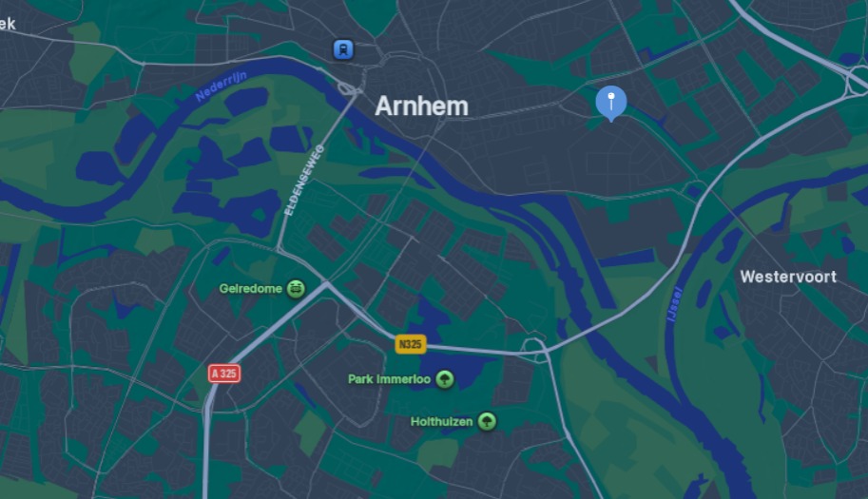Click the yellow N325 road shield
The image size is (868, 499).
[x=411, y=344]
